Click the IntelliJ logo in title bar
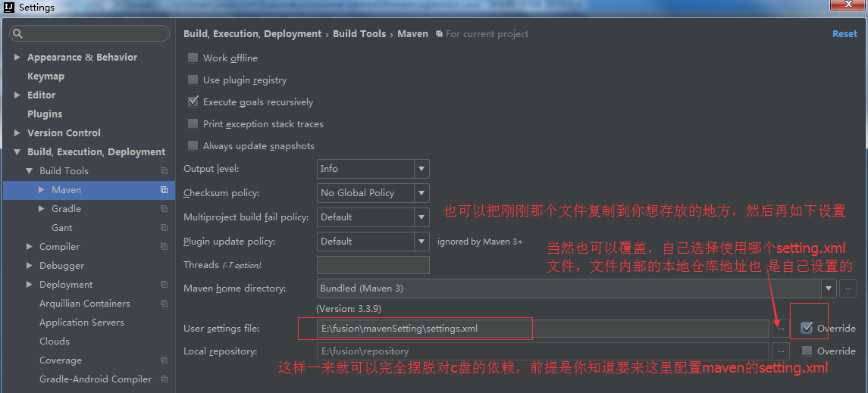Screen dimensions: 868x393 (9, 7)
